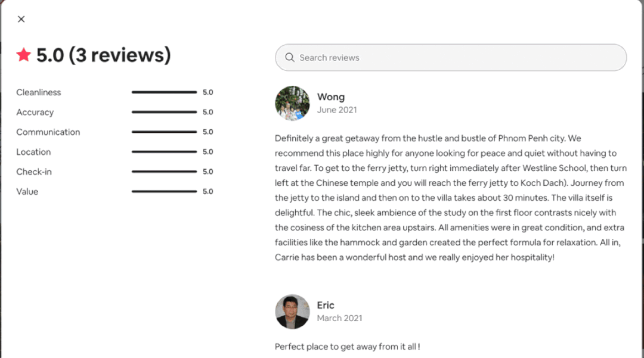Click Eric's review text about getting away

coord(348,347)
